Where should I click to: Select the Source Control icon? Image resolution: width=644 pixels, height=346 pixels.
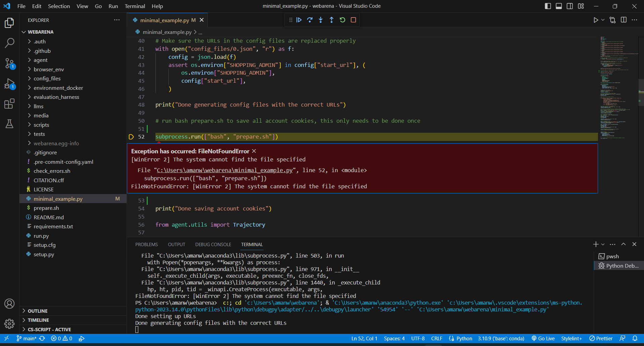point(9,63)
